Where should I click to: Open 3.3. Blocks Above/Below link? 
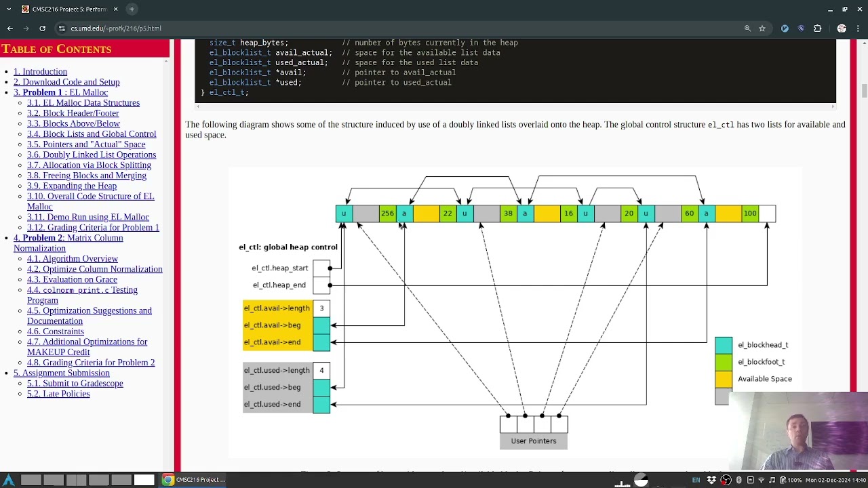point(73,123)
